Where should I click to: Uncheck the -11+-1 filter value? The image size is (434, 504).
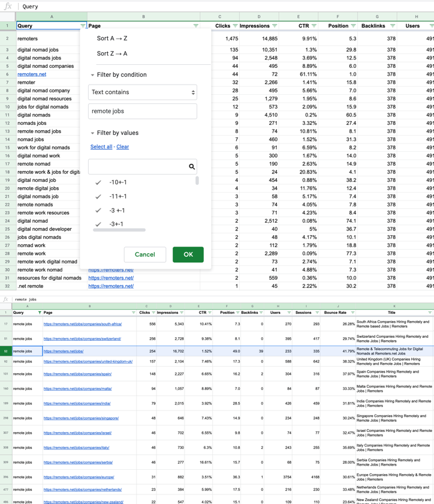(98, 196)
